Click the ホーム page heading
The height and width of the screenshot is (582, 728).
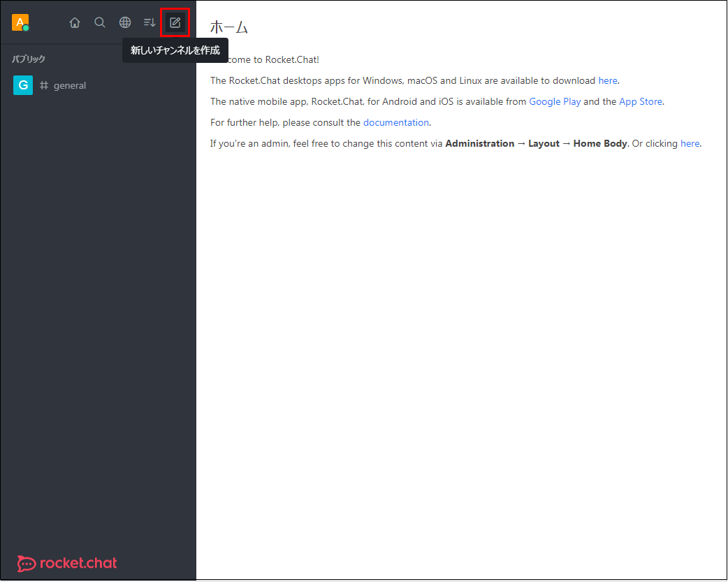[x=229, y=27]
